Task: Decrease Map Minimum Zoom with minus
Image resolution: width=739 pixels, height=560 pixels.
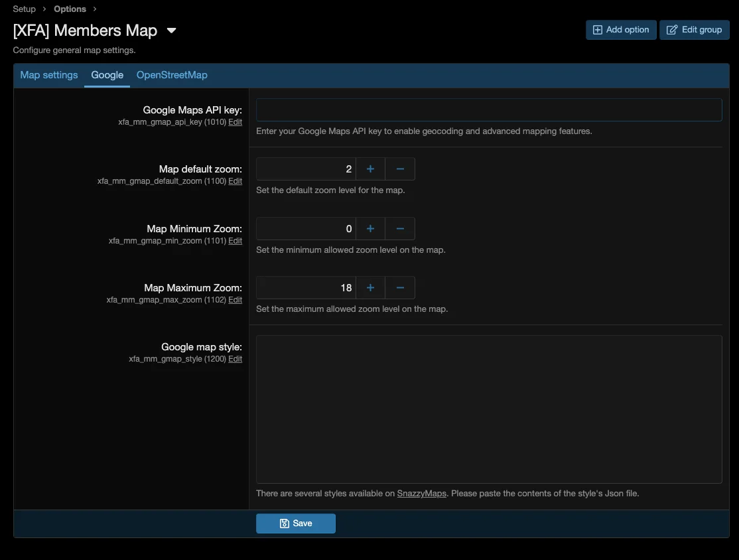Action: click(x=400, y=229)
